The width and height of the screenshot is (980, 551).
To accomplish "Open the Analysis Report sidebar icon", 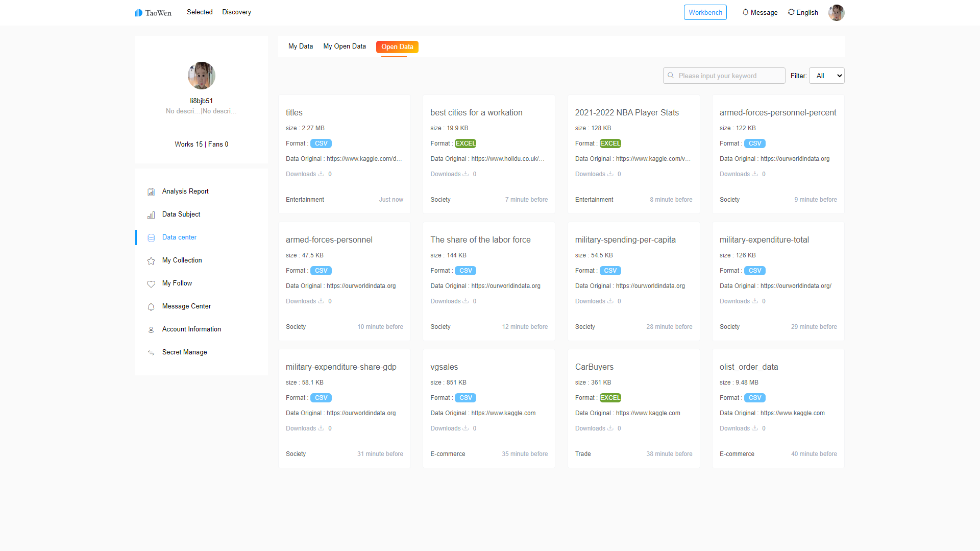I will 151,192.
